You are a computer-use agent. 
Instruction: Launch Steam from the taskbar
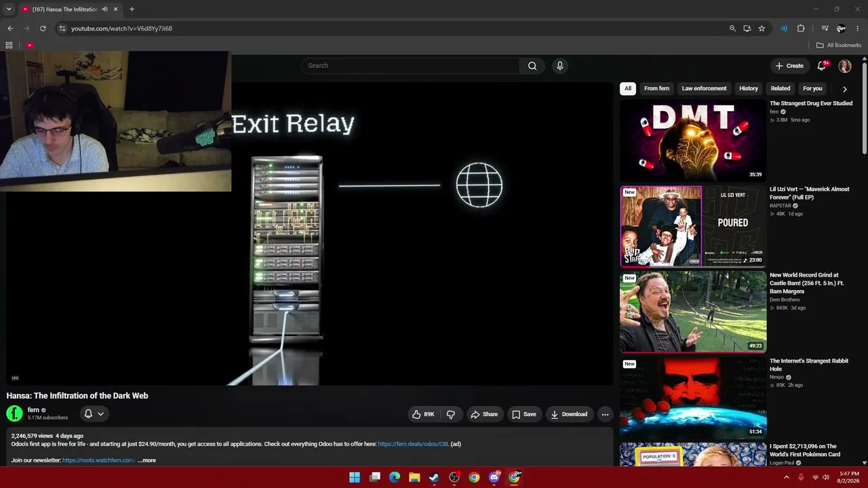tap(434, 477)
